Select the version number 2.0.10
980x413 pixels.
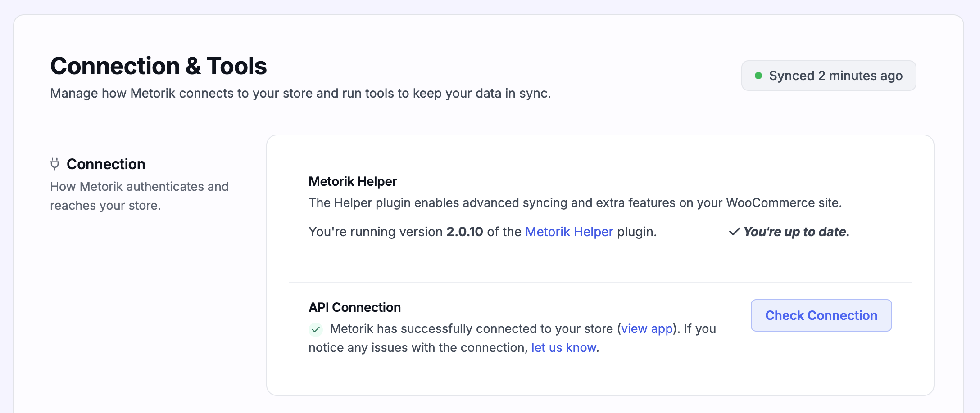point(465,232)
